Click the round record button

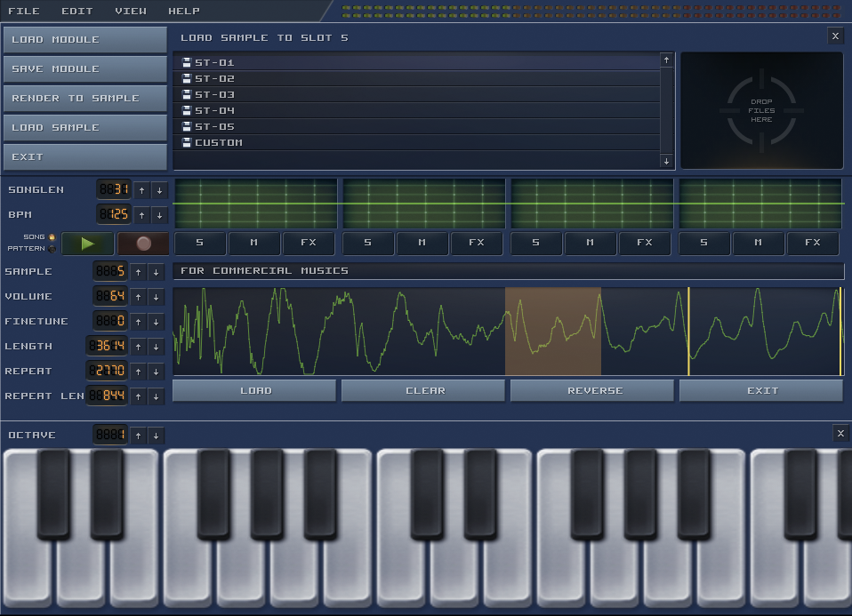pyautogui.click(x=143, y=243)
